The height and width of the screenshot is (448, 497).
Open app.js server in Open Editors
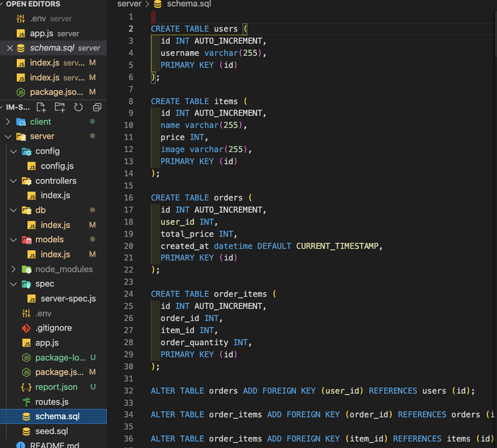tap(53, 34)
